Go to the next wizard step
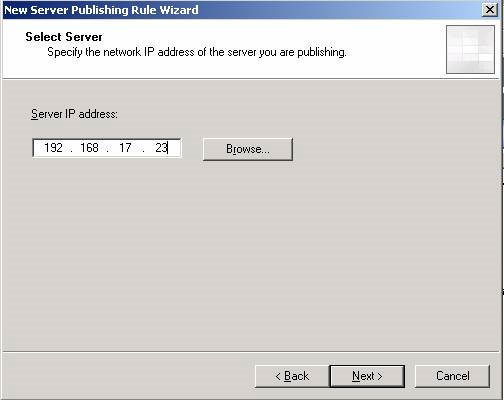Image resolution: width=504 pixels, height=400 pixels. coord(367,376)
